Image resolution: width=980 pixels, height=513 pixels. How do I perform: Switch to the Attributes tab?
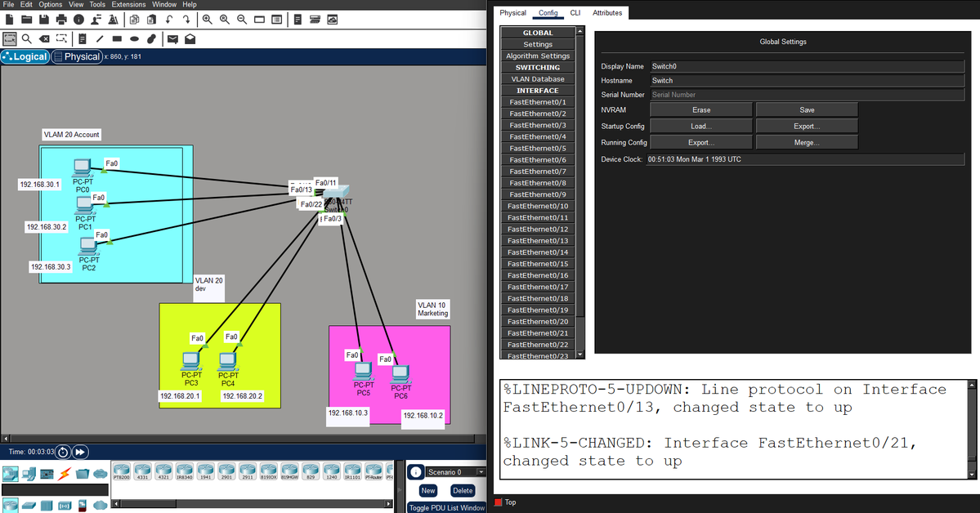point(607,12)
